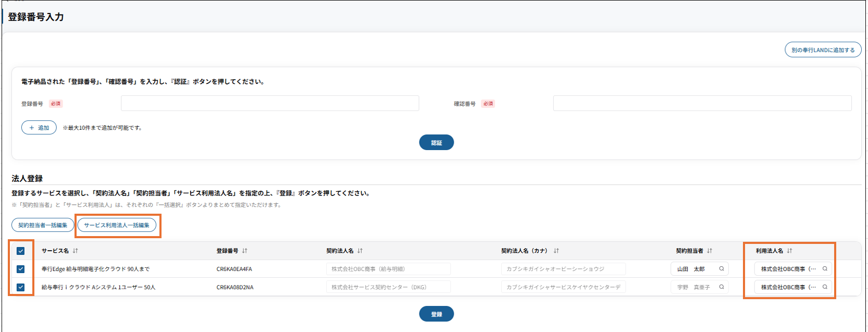Click the ＋追加 button
868x332 pixels.
point(39,128)
